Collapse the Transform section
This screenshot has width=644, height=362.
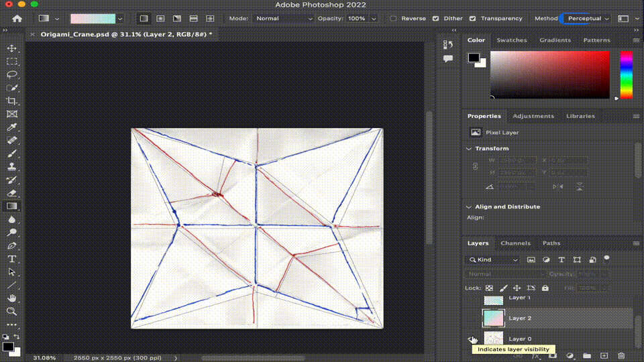point(469,149)
